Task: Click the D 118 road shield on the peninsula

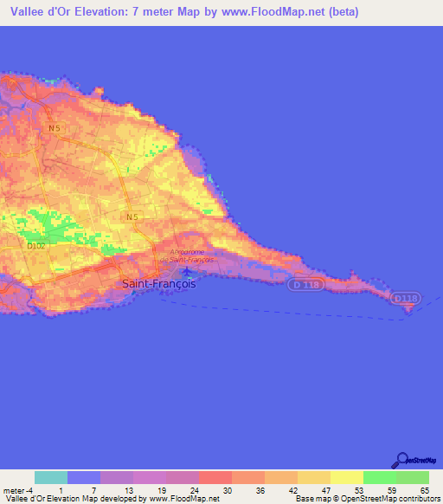Action: tap(306, 285)
